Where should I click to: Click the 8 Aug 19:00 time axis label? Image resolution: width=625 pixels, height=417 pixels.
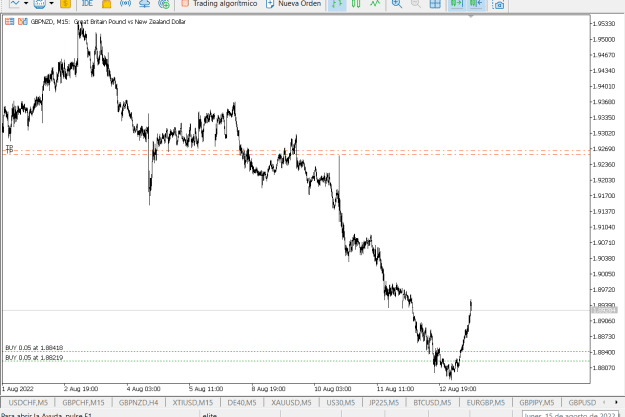269,389
